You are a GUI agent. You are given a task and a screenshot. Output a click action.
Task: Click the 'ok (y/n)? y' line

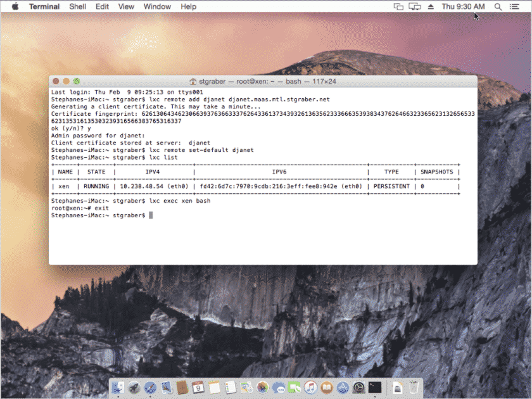pos(71,128)
